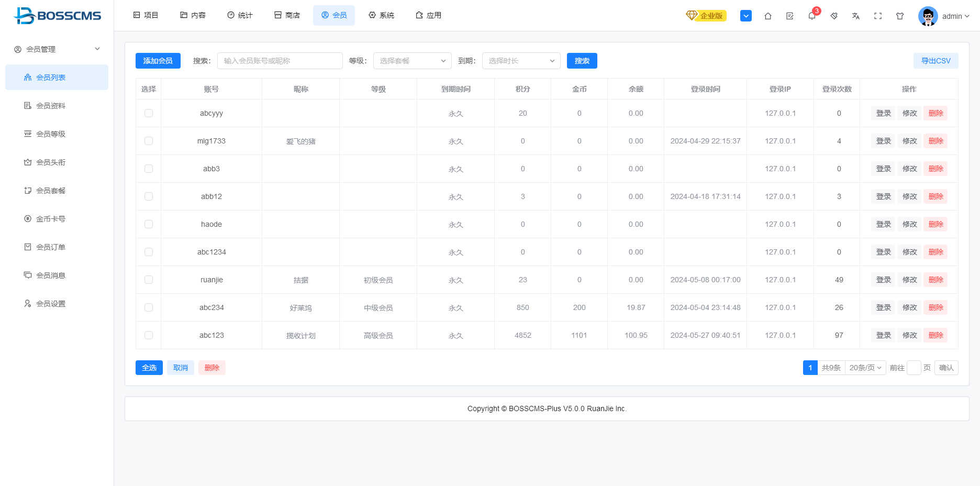This screenshot has height=486, width=980.
Task: Click 登录 for member abc234
Action: (884, 307)
